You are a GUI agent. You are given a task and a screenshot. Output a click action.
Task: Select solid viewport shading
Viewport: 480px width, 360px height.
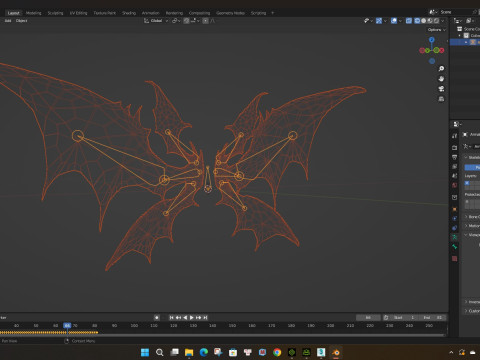click(424, 21)
